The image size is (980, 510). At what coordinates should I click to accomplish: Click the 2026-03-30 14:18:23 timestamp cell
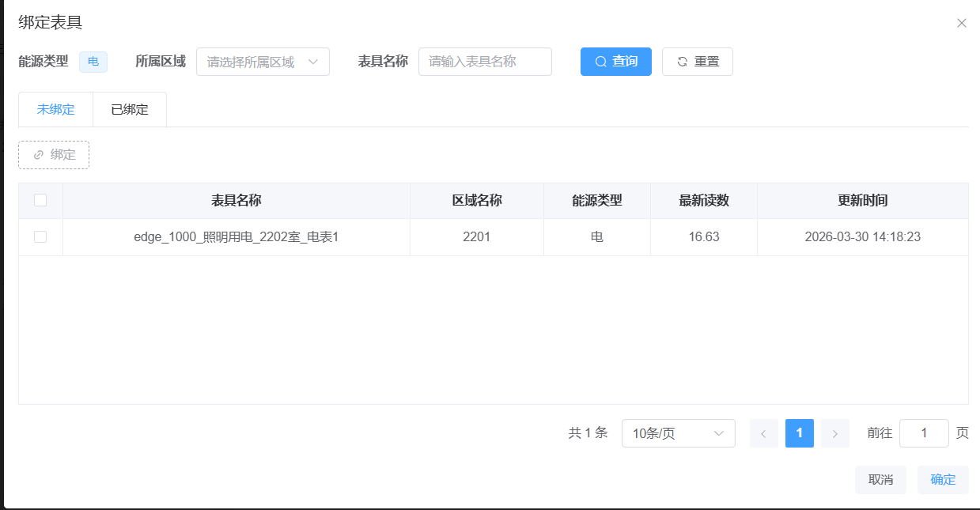(863, 236)
